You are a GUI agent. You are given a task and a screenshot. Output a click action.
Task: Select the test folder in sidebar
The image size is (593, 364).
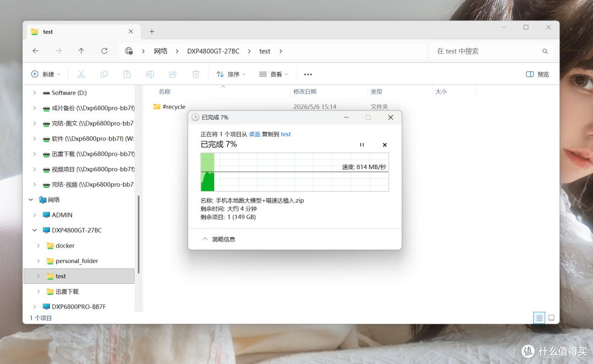(x=79, y=276)
